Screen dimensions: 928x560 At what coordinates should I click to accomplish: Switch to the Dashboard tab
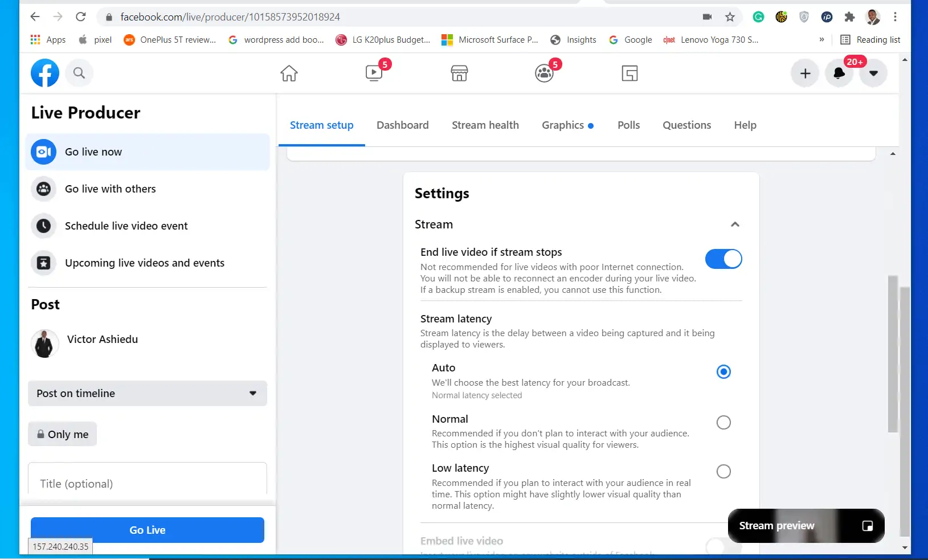point(403,125)
